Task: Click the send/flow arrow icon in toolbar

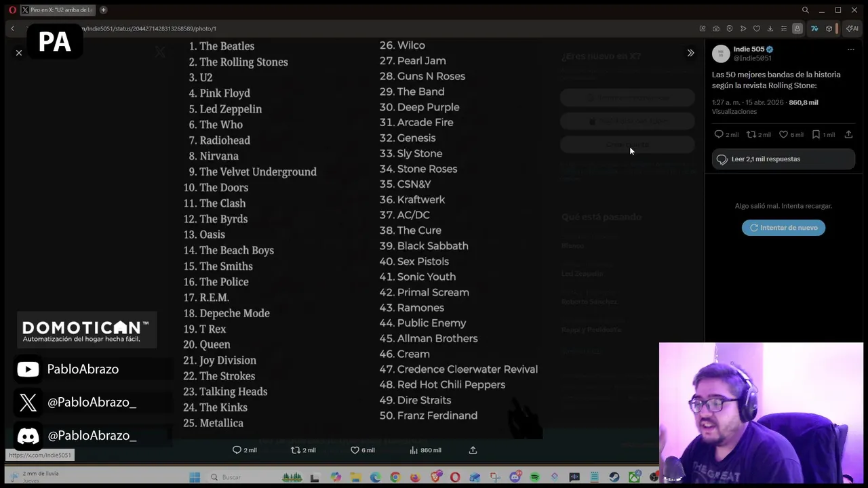Action: [743, 28]
